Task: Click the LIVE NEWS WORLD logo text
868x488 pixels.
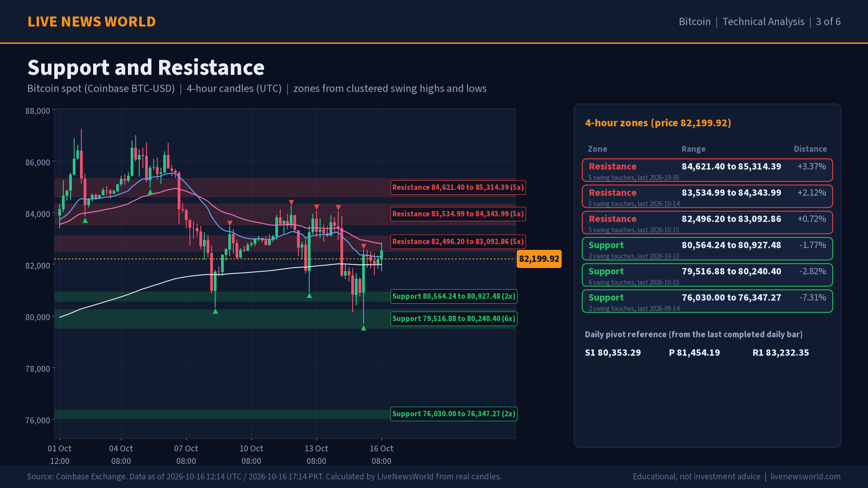Action: [x=91, y=22]
